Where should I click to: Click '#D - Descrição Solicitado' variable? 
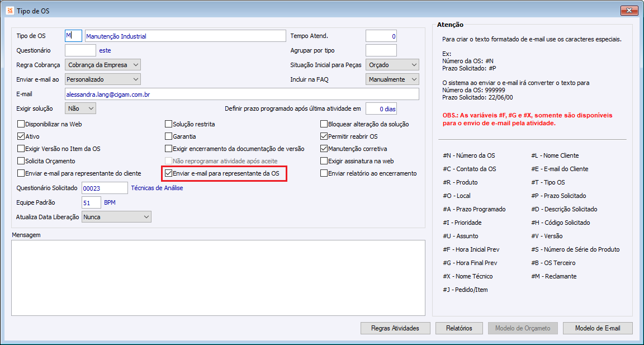564,209
